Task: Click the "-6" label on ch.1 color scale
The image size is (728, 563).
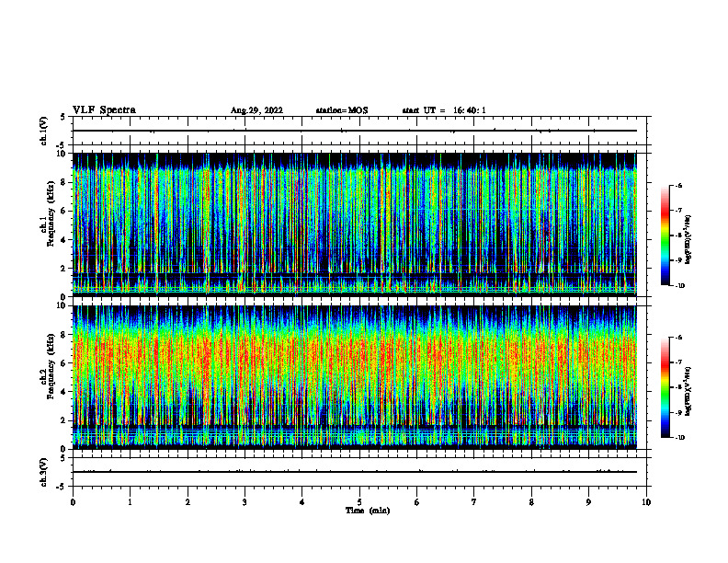Action: click(678, 185)
